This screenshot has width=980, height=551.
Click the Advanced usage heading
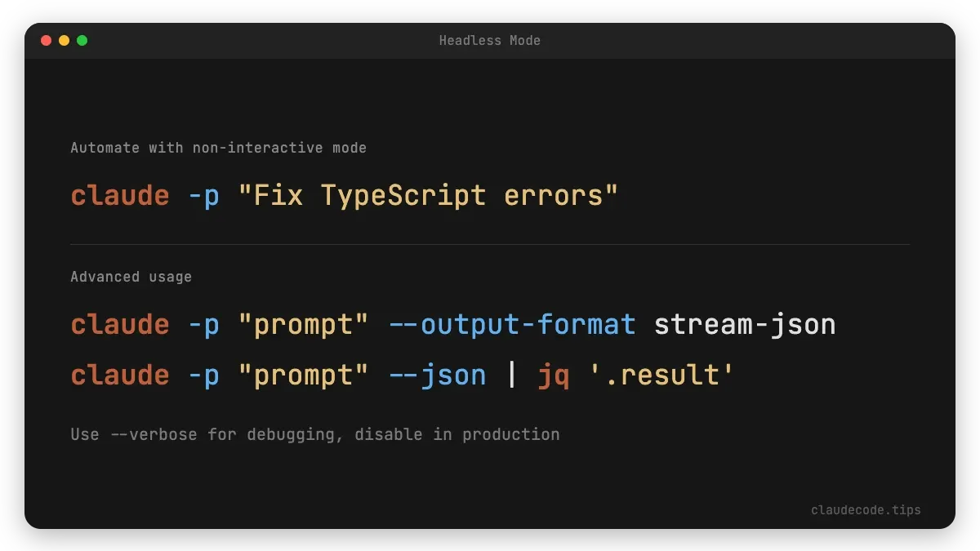(131, 277)
